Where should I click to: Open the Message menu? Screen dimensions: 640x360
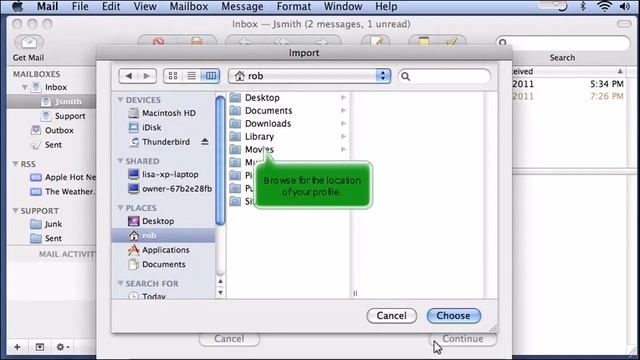coord(242,7)
